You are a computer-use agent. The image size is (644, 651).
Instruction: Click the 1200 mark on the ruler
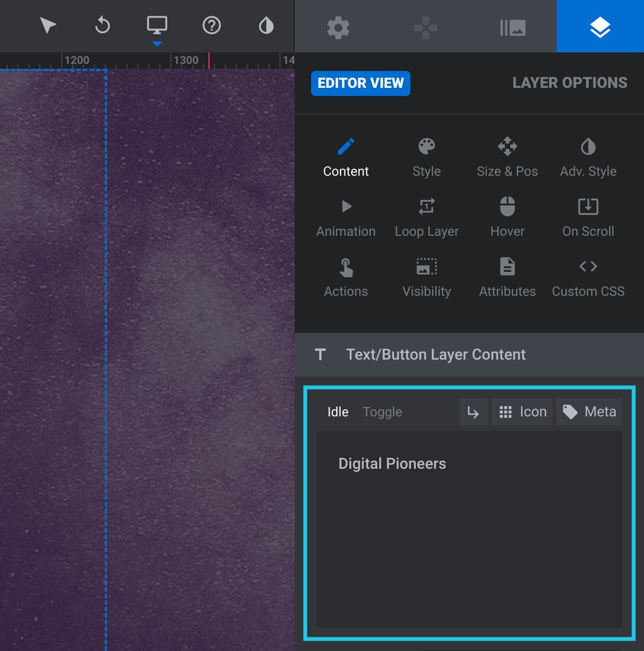77,60
